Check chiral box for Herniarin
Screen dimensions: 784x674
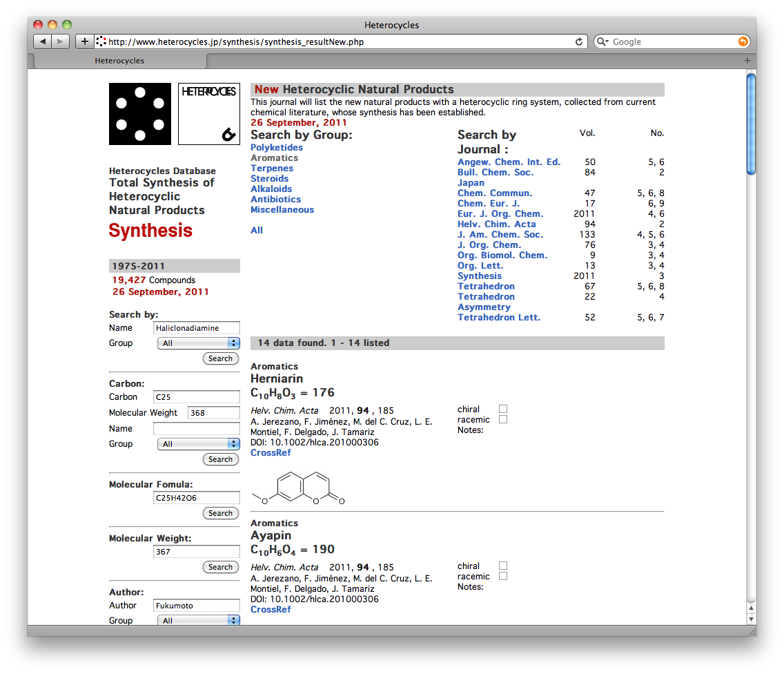pyautogui.click(x=503, y=409)
